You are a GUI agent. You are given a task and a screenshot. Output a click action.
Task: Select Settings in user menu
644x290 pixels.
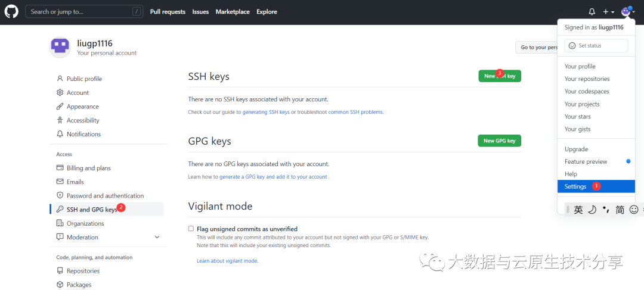(x=596, y=186)
